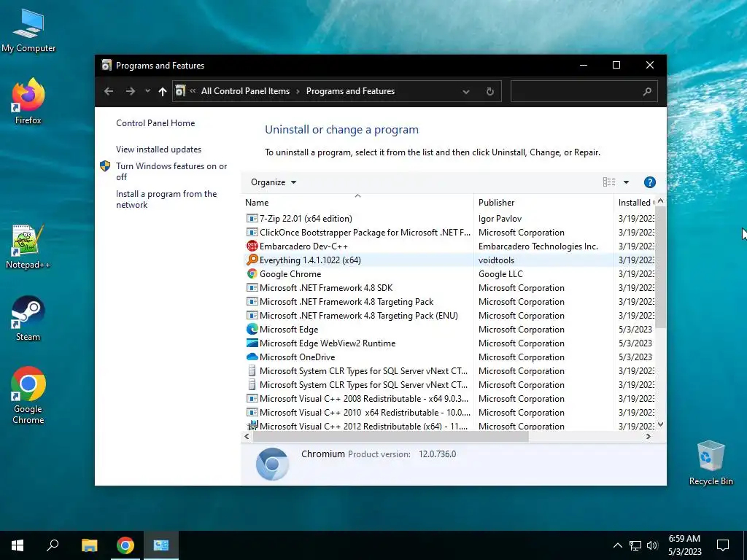Go forward with the forward arrow
This screenshot has height=560, width=747.
(x=130, y=91)
